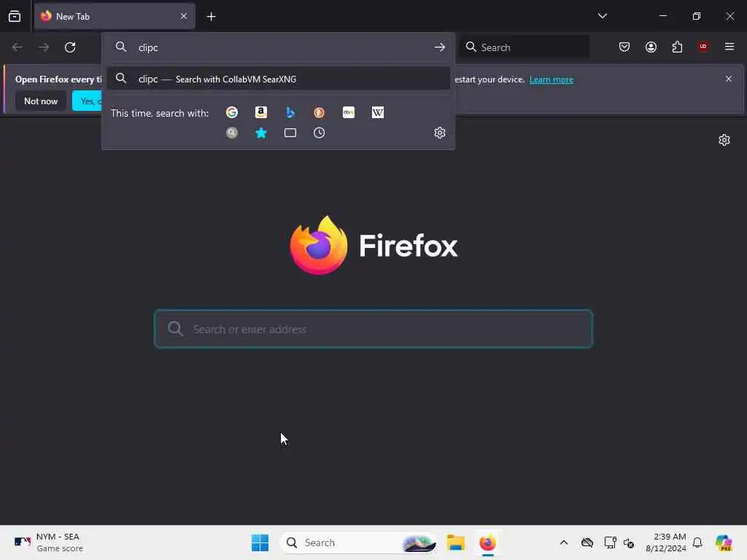Dismiss the Open Firefox notification bar
The image size is (747, 560).
[729, 79]
